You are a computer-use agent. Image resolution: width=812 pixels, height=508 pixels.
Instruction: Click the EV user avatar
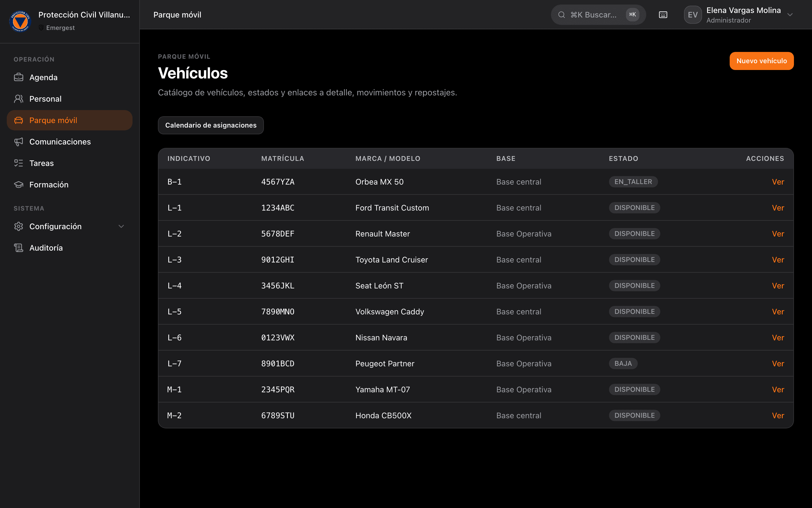coord(693,15)
